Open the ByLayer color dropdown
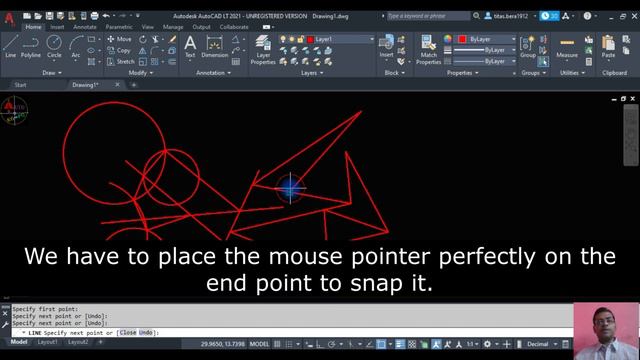This screenshot has width=640, height=360. tap(513, 39)
